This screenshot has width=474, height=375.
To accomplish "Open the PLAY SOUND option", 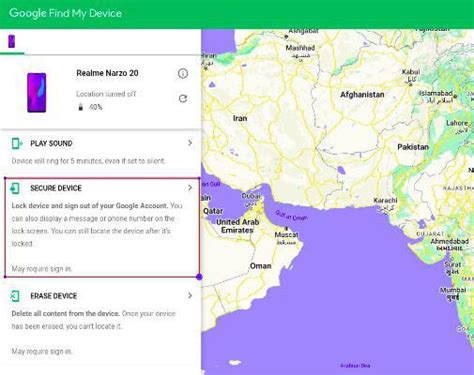I will tap(100, 152).
